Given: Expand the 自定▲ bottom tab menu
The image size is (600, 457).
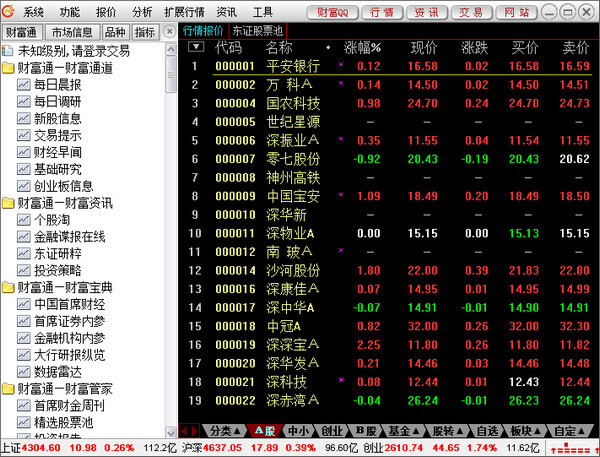Looking at the screenshot, I should 569,431.
